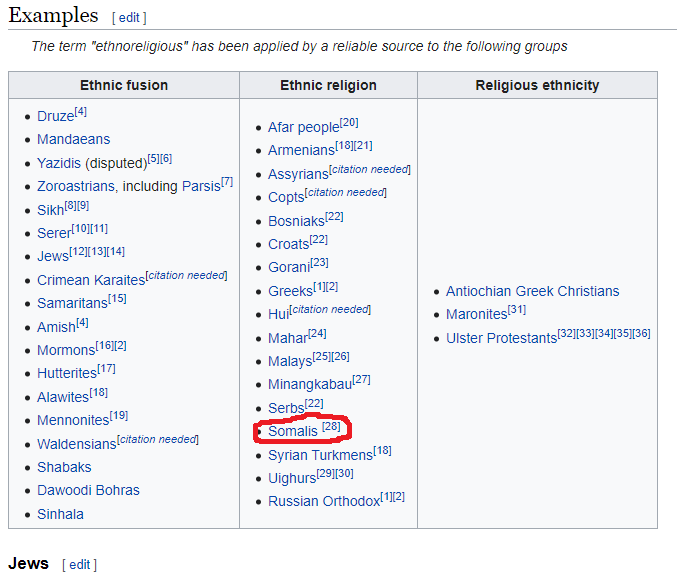This screenshot has width=677, height=580.
Task: Open Antiochian Greek Christians link
Action: (532, 291)
